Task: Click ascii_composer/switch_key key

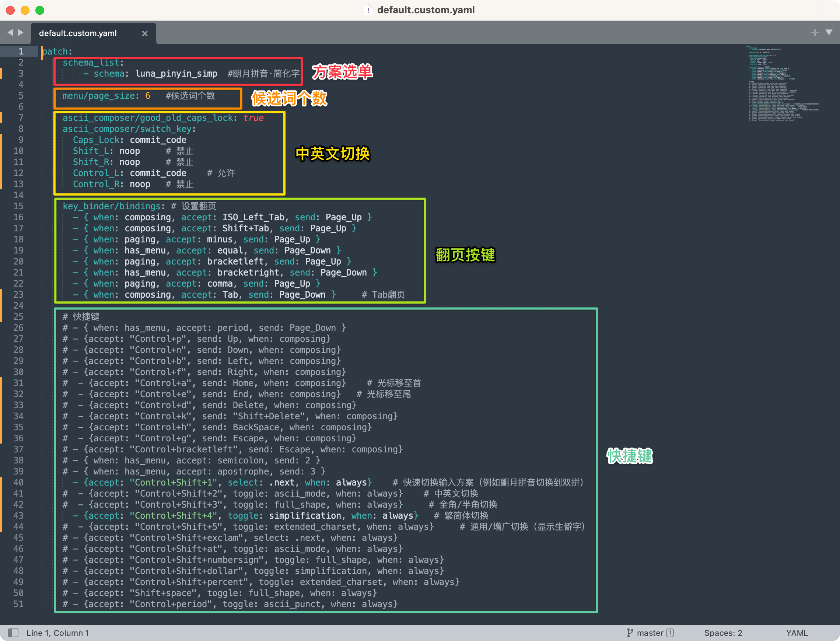Action: (x=127, y=129)
